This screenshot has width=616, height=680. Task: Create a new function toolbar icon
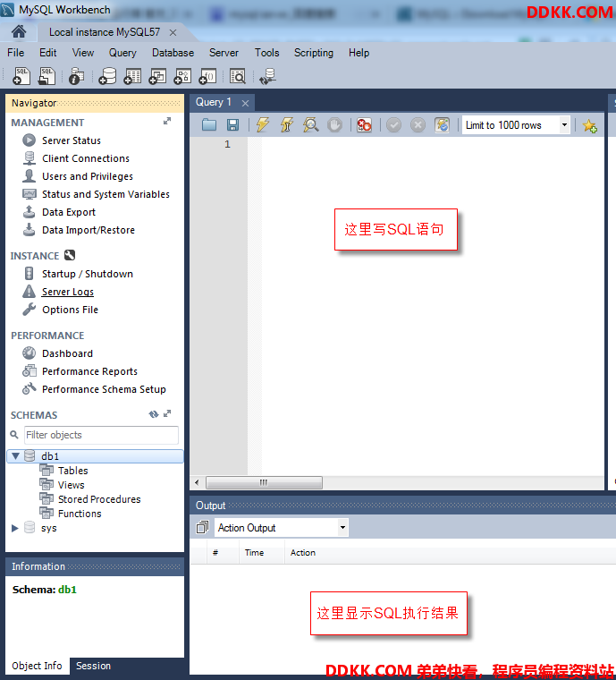[x=208, y=76]
